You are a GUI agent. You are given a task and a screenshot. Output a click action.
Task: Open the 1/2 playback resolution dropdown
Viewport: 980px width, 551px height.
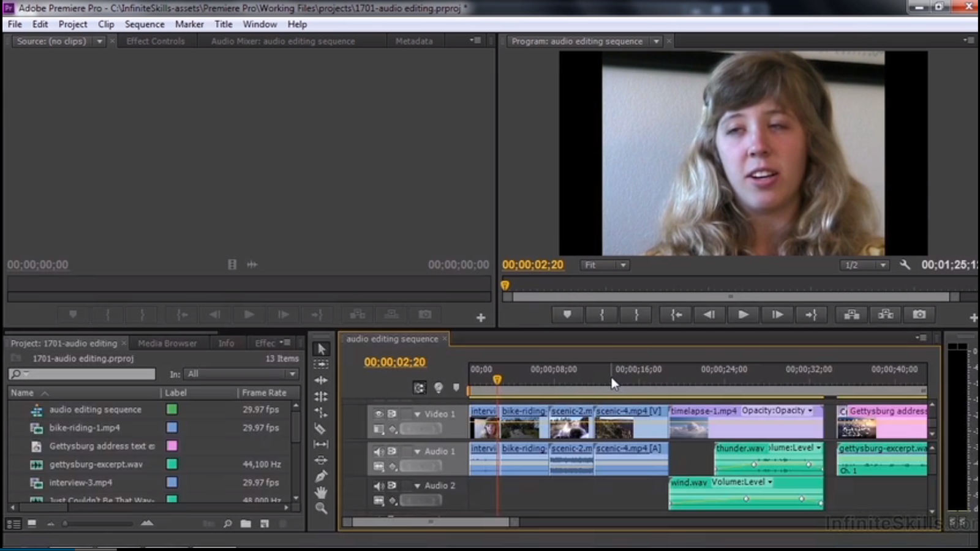click(864, 265)
